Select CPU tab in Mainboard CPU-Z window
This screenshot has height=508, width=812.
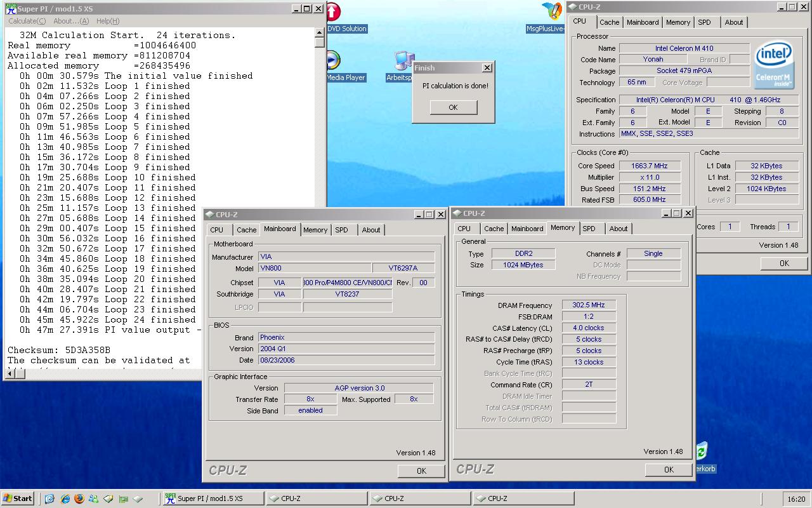tap(217, 230)
